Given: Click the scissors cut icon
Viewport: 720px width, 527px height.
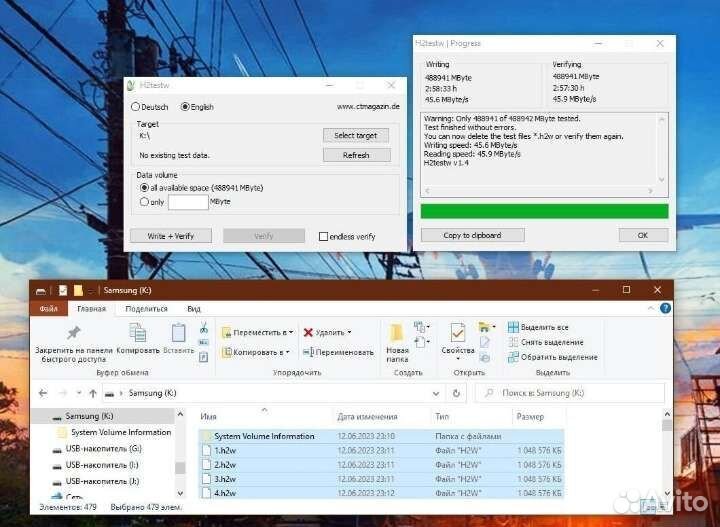Looking at the screenshot, I should [x=204, y=328].
